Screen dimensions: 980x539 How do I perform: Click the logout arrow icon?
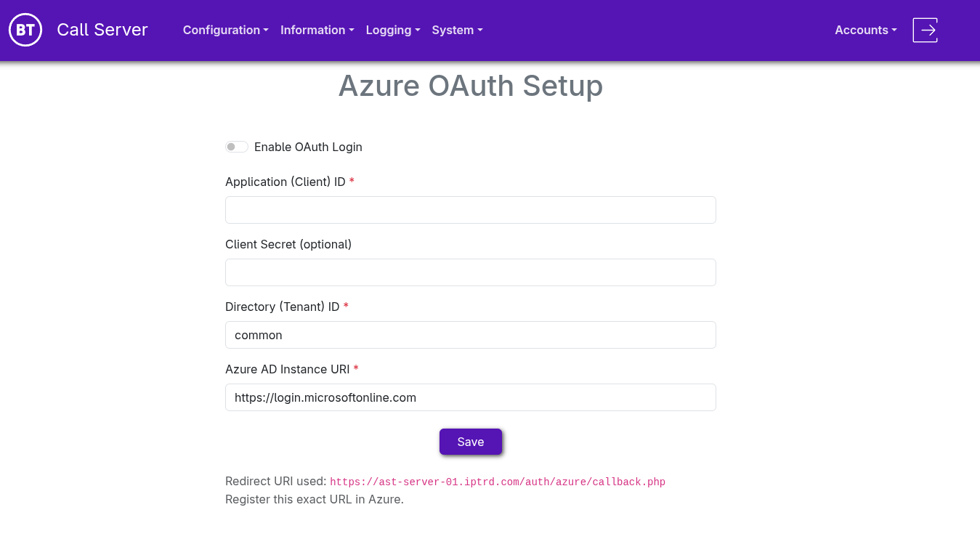click(926, 30)
